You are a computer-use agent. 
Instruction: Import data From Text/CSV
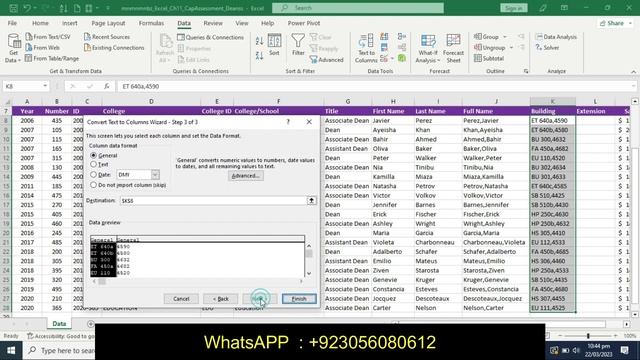click(x=48, y=37)
